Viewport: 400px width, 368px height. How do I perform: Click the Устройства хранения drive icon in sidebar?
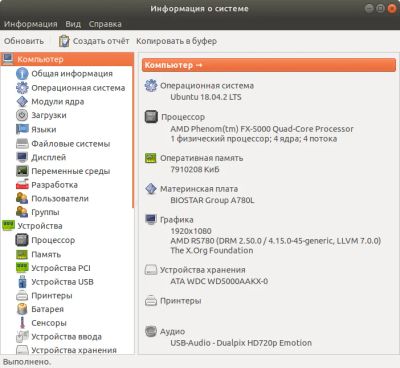click(x=22, y=350)
